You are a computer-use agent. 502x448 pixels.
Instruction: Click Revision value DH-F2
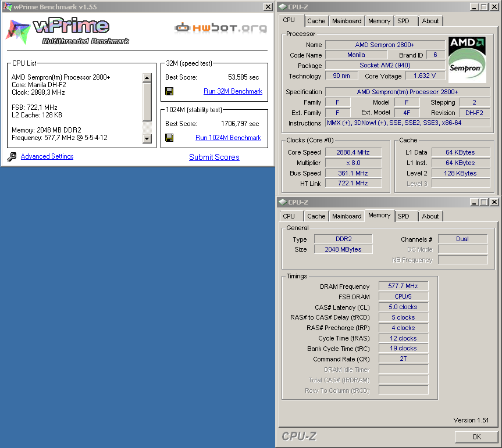475,113
